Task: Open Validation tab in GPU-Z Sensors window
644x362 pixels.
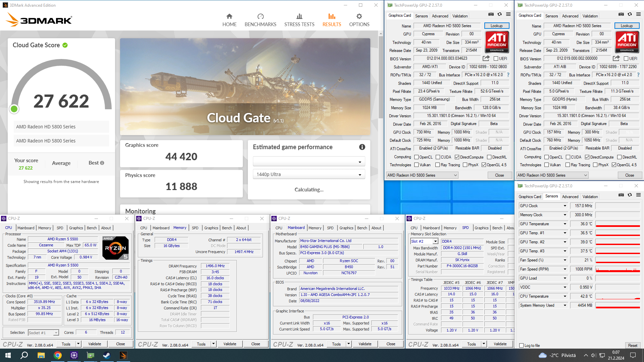Action: point(590,197)
